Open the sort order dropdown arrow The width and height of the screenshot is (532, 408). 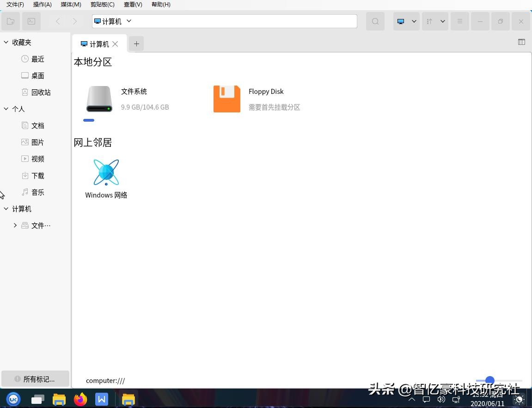pos(442,21)
